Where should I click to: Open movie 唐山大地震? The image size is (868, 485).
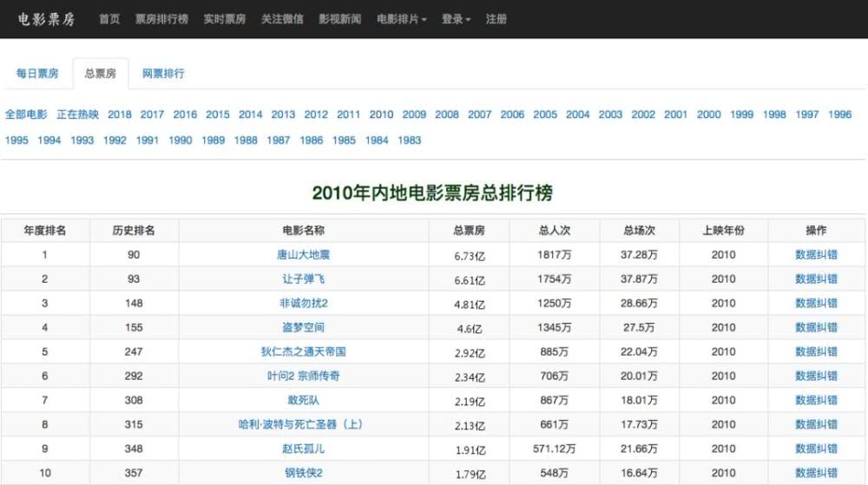pos(303,254)
